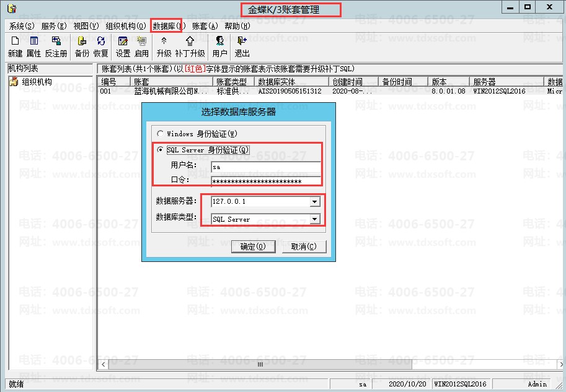This screenshot has height=392, width=566.
Task: Click the 2020/10/20 date in status bar
Action: click(x=407, y=384)
